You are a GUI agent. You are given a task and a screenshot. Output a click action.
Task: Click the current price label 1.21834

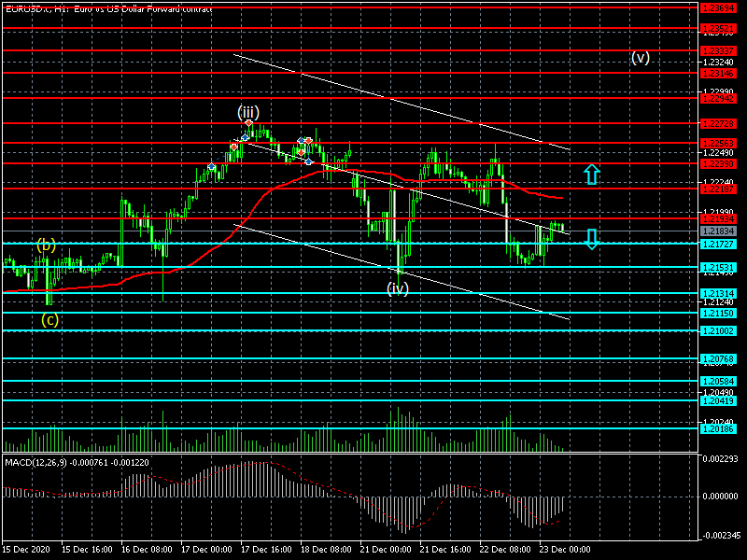[x=718, y=231]
